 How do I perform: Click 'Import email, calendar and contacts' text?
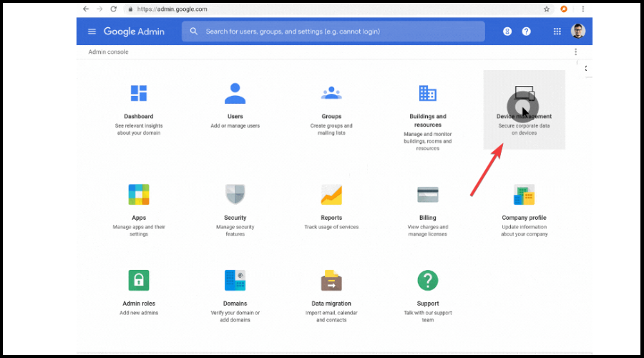[331, 316]
